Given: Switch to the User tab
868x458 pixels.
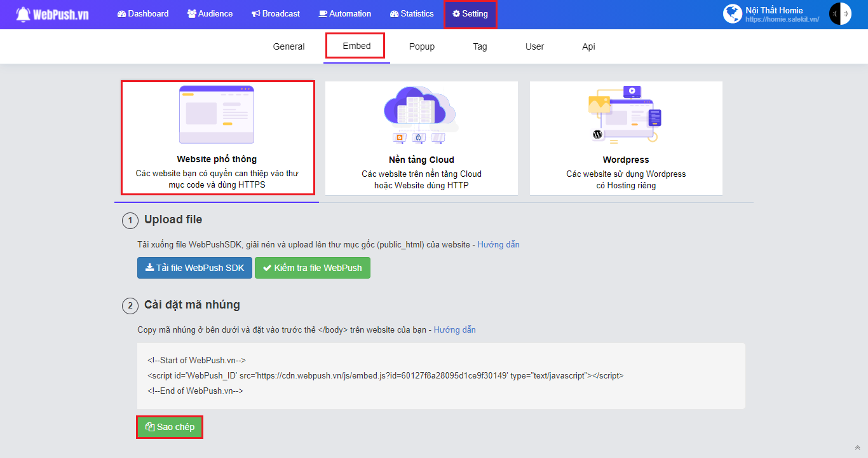Looking at the screenshot, I should (x=534, y=46).
